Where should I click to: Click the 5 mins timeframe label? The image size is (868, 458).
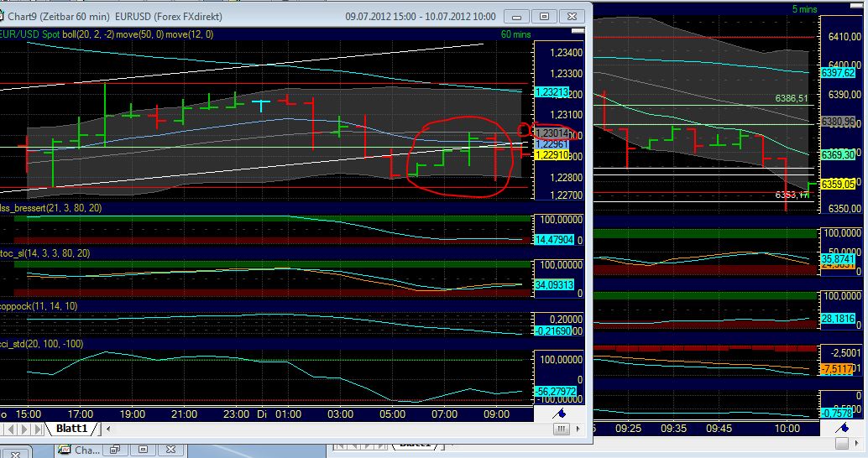point(804,9)
